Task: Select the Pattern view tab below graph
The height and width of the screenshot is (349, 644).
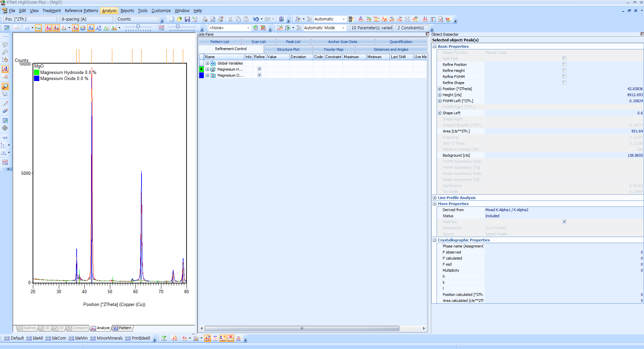Action: 122,328
